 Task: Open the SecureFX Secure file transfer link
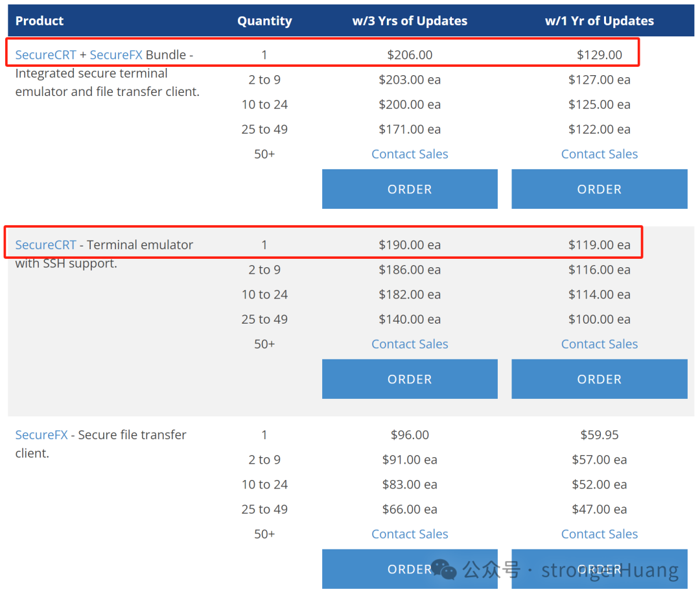point(41,435)
